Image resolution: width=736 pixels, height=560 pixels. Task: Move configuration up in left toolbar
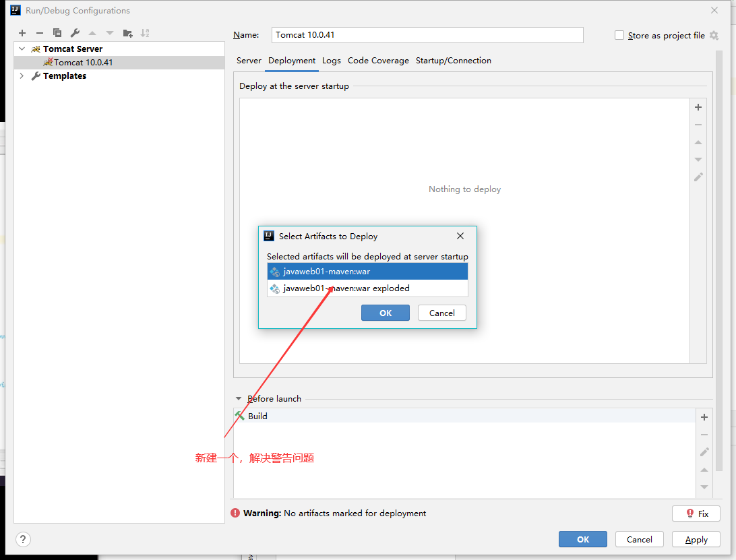(x=92, y=33)
